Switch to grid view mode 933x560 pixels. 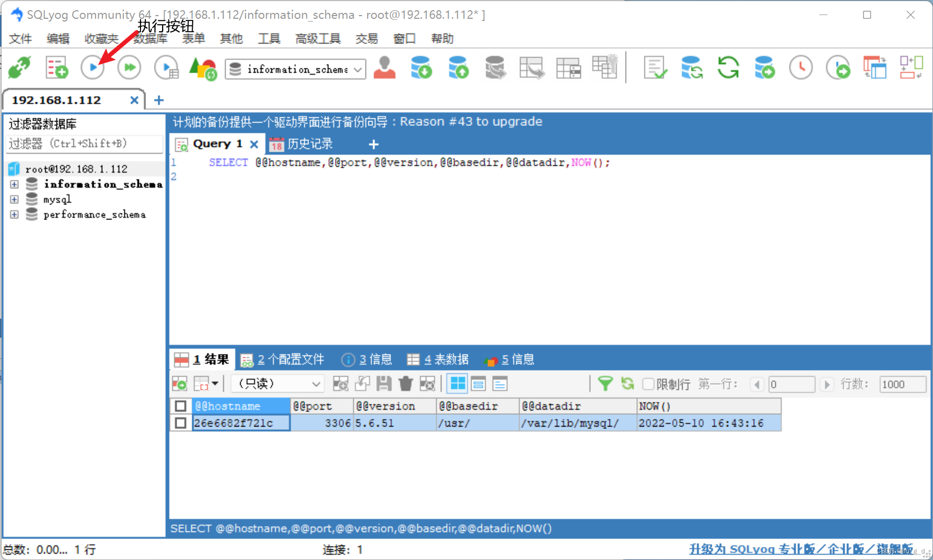(x=458, y=384)
